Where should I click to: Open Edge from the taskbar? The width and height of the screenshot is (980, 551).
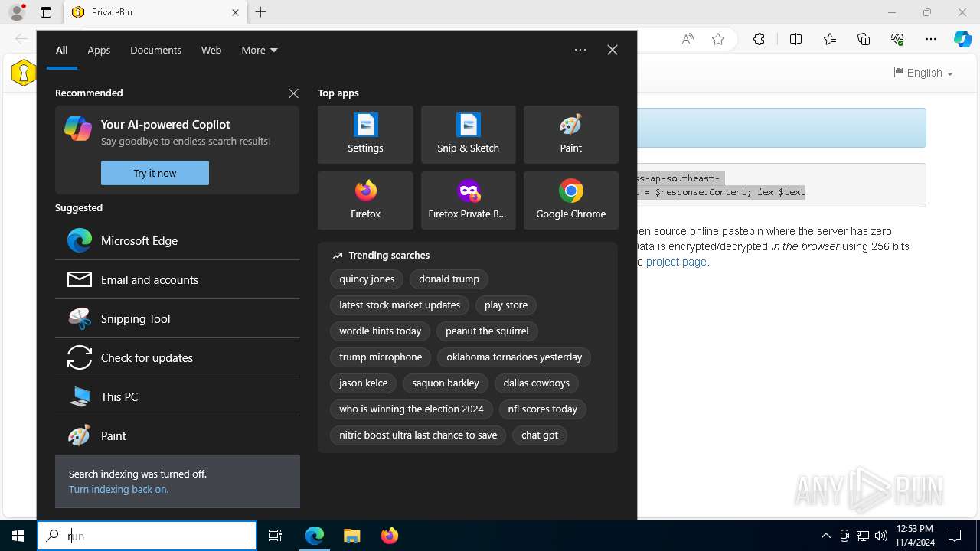click(315, 536)
